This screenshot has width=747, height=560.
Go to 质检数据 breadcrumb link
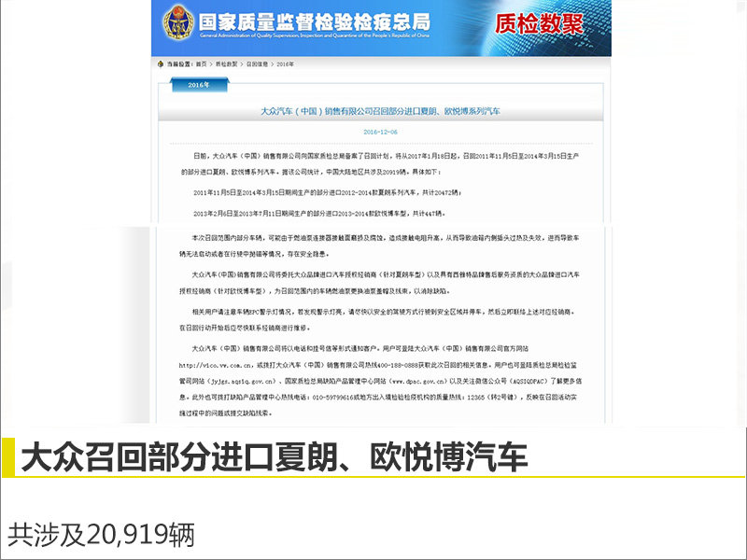pyautogui.click(x=226, y=63)
